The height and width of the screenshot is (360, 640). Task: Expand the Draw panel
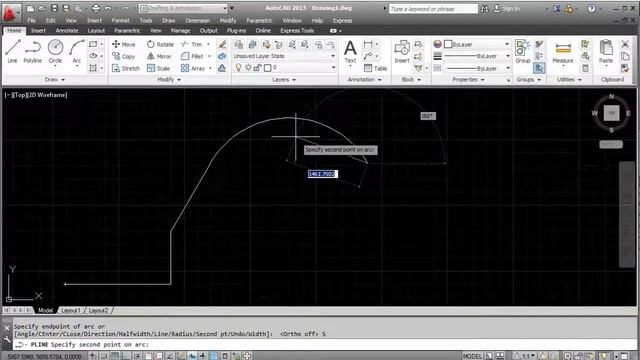(x=55, y=80)
